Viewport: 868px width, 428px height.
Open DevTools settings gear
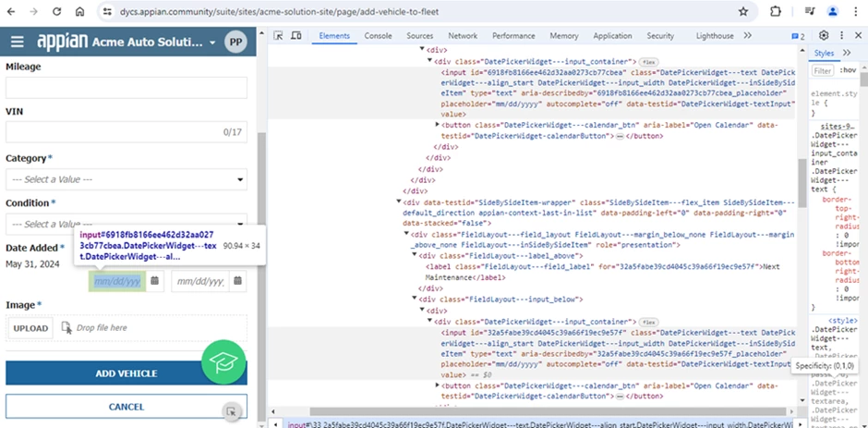[x=824, y=35]
